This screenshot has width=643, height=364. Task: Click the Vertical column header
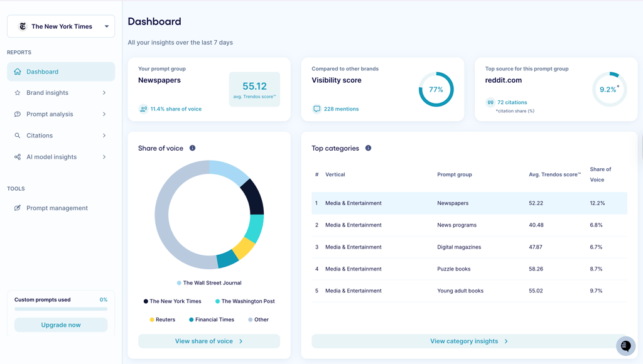click(x=335, y=174)
